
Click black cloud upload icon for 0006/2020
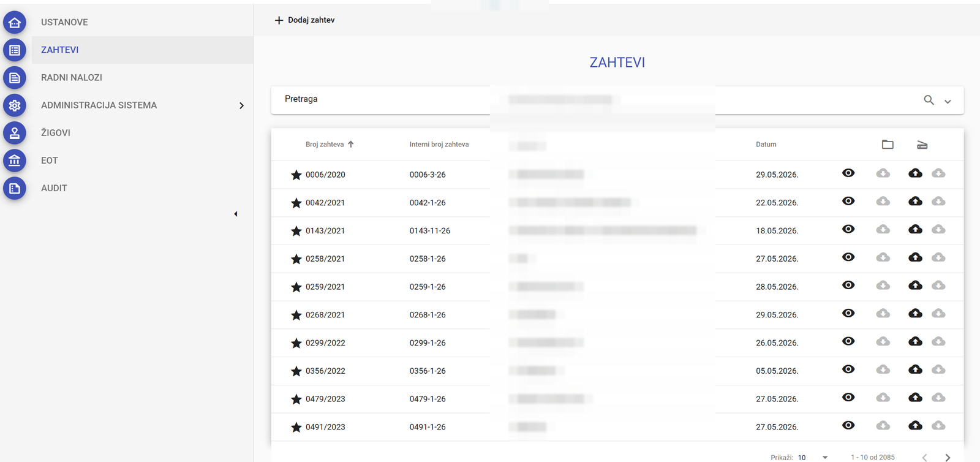click(x=915, y=173)
